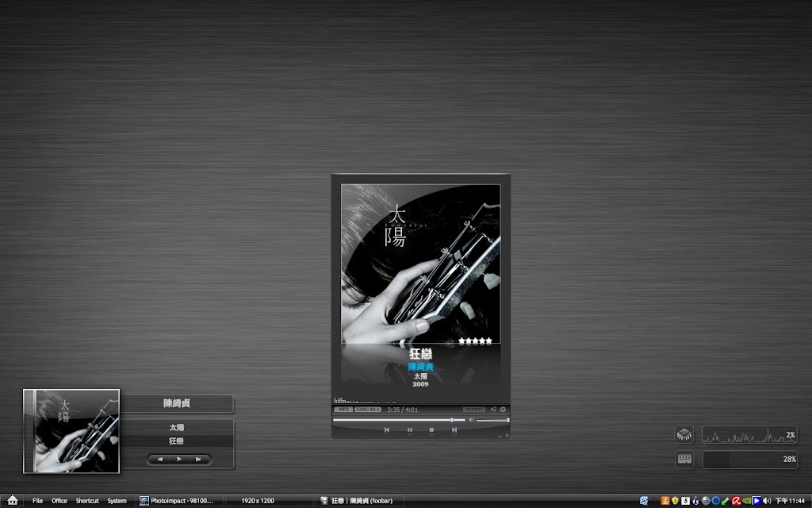Viewport: 812px width, 508px height.
Task: Click the light-blue swirl tray icon
Action: (644, 501)
